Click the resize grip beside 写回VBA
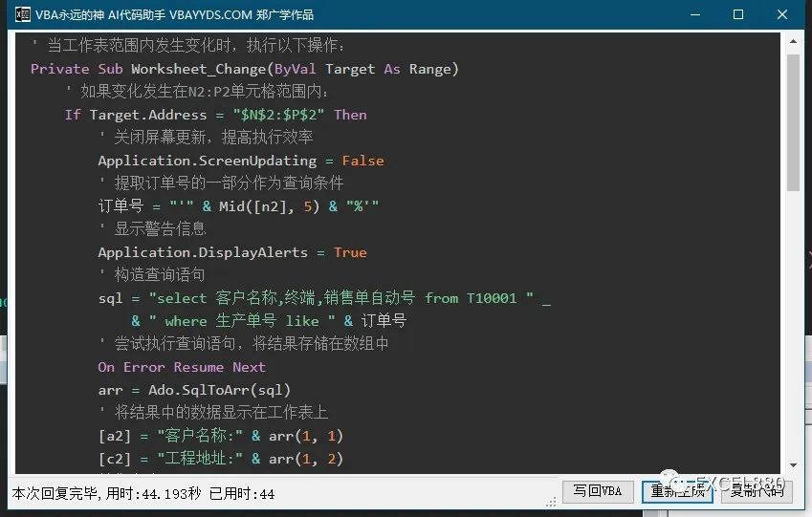Screen dimensions: 812x517 click(x=552, y=501)
